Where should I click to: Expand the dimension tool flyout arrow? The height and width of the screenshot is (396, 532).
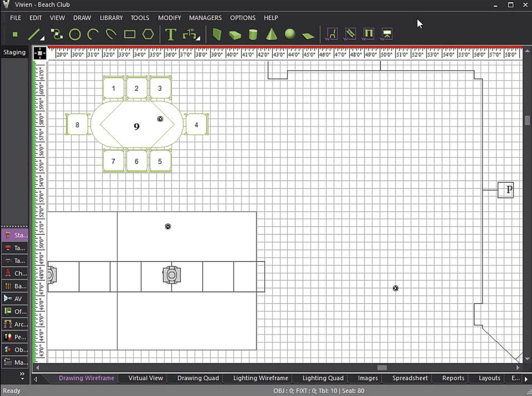pyautogui.click(x=198, y=38)
